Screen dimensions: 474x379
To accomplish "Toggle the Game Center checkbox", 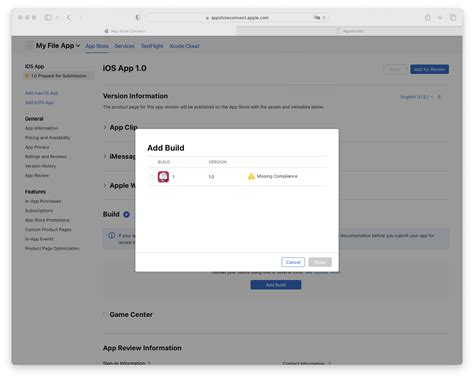I will click(105, 315).
